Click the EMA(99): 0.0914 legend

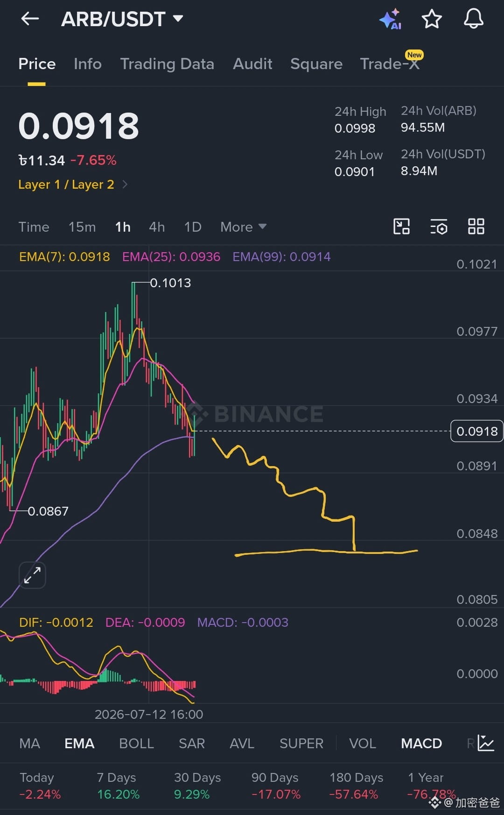(x=281, y=257)
